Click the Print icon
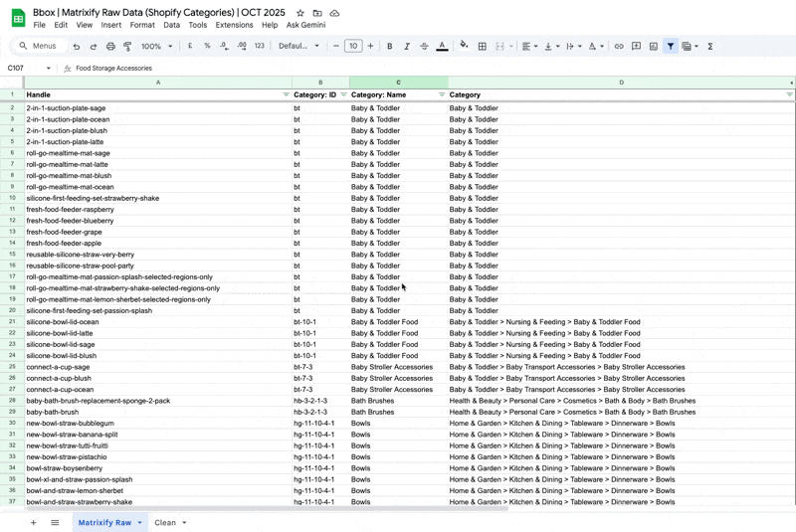 110,46
